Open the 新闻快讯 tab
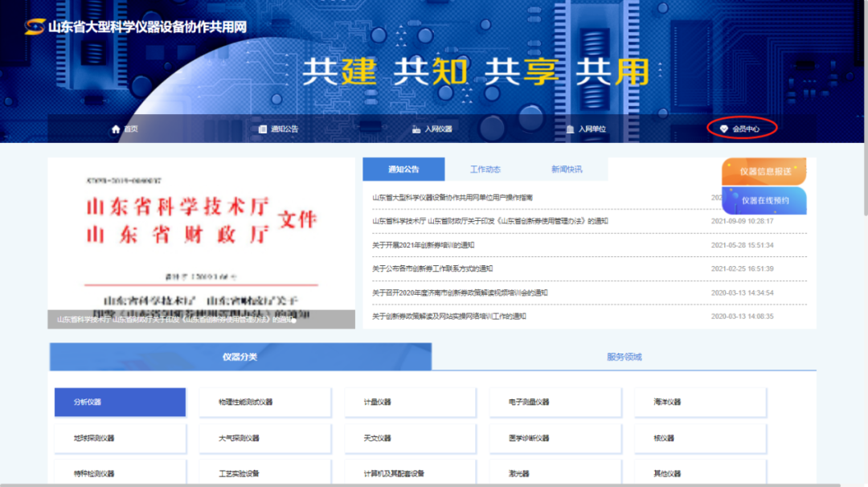The width and height of the screenshot is (868, 487). click(567, 170)
